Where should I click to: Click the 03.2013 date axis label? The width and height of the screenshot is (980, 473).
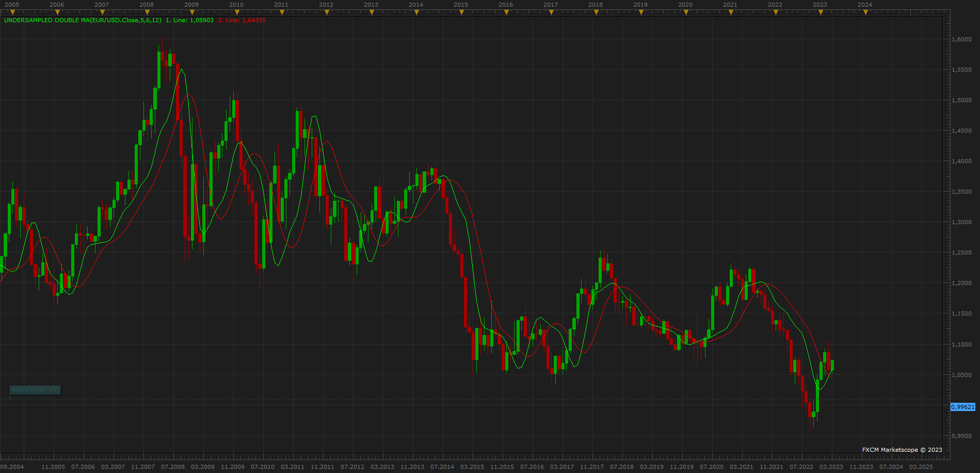click(382, 467)
